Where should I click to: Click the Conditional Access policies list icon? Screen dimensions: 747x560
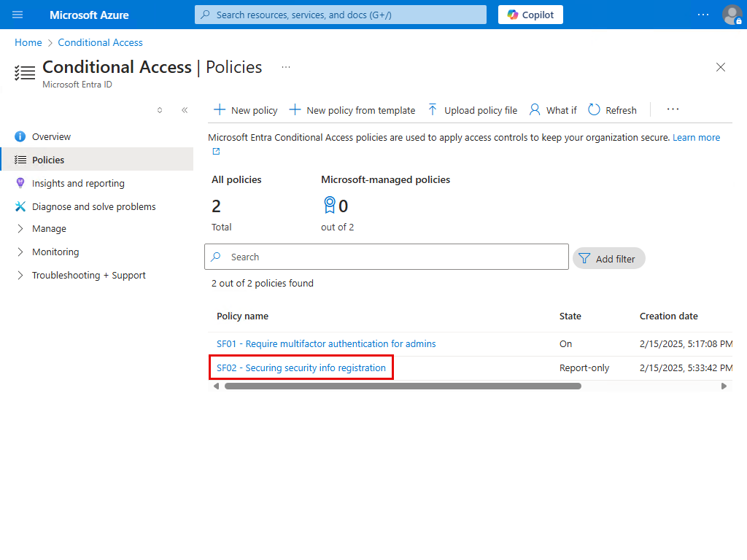25,73
